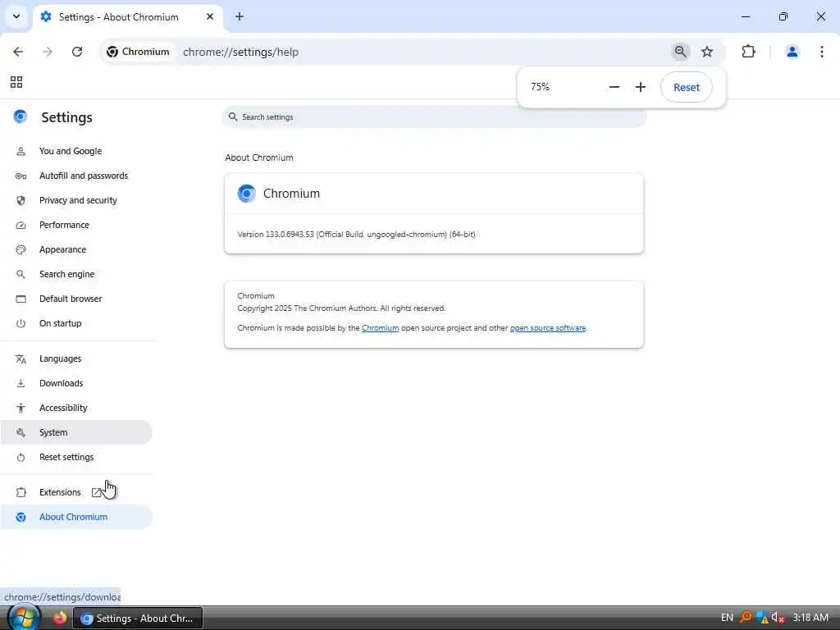Open You and Google settings

click(76, 151)
